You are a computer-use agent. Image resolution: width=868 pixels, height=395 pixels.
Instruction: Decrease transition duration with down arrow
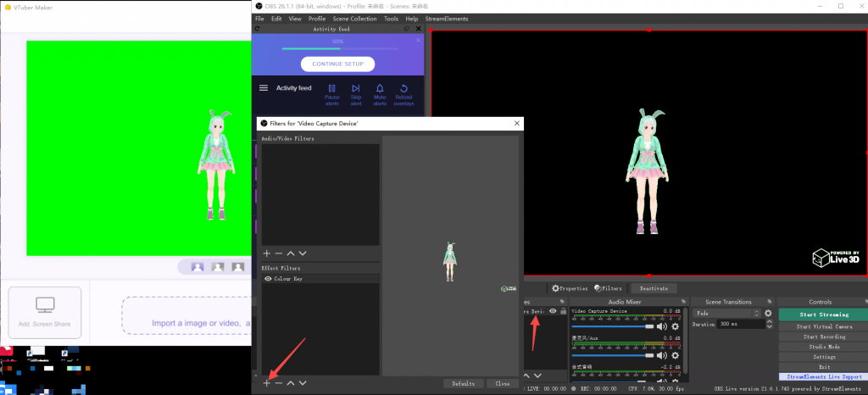769,326
